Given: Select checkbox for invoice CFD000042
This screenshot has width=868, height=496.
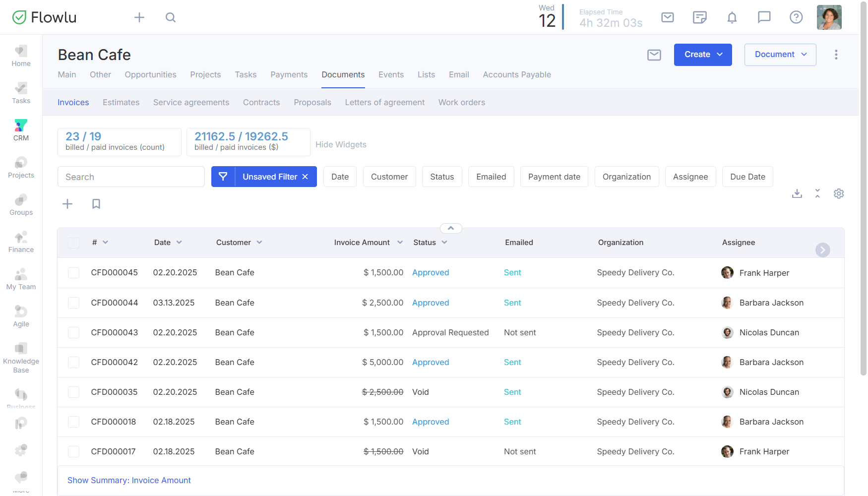Looking at the screenshot, I should [74, 362].
